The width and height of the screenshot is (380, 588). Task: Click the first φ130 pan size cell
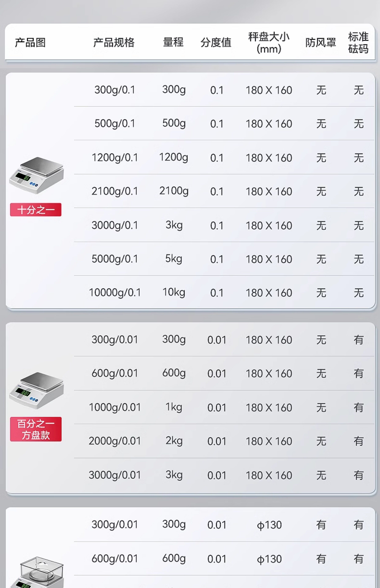269,525
